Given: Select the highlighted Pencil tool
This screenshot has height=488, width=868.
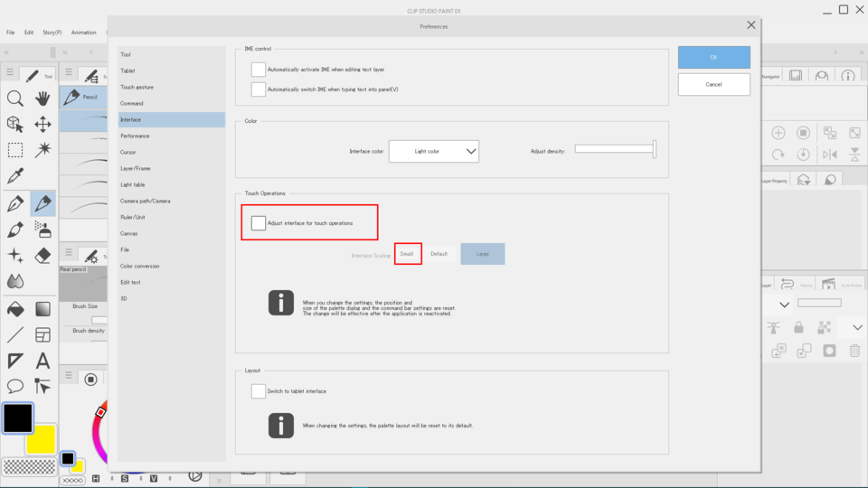Looking at the screenshot, I should (x=42, y=203).
